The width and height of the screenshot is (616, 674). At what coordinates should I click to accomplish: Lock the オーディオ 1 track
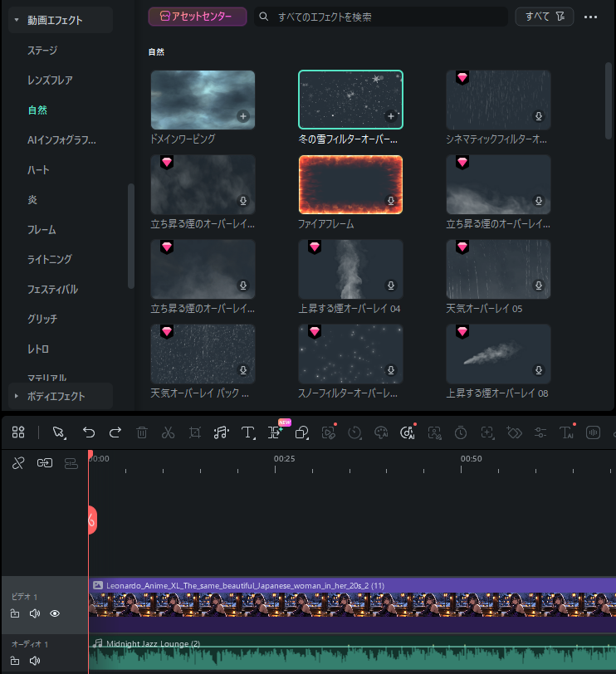[15, 660]
